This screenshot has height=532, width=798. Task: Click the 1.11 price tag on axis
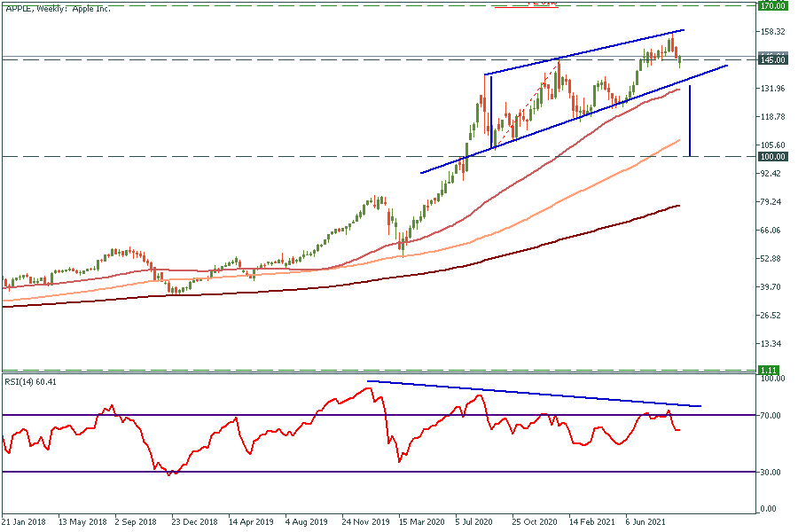click(768, 370)
